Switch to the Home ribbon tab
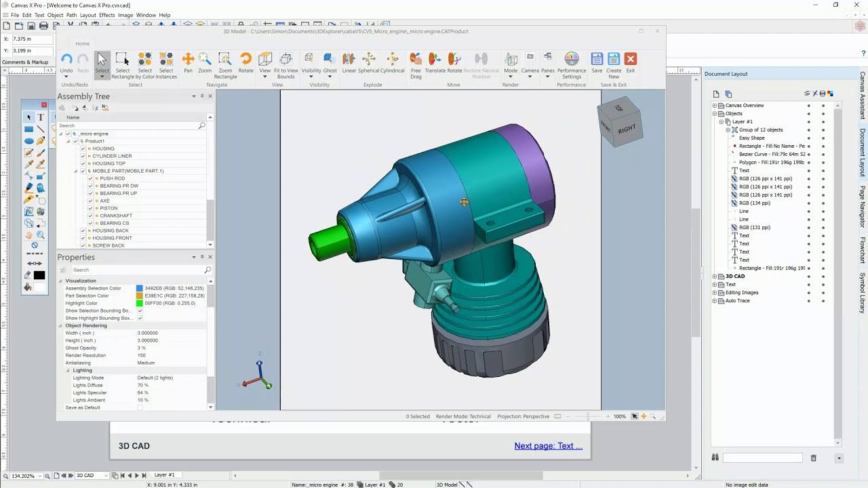 click(82, 43)
